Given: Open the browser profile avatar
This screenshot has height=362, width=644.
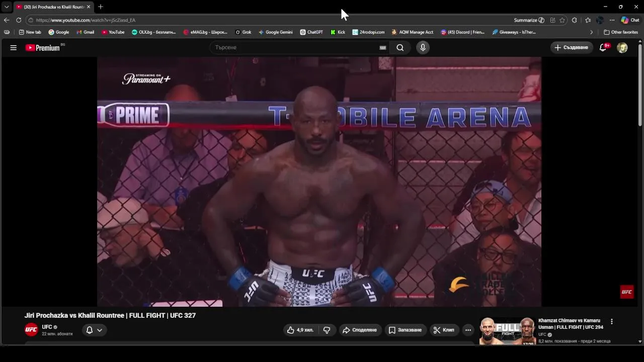Looking at the screenshot, I should pyautogui.click(x=600, y=20).
